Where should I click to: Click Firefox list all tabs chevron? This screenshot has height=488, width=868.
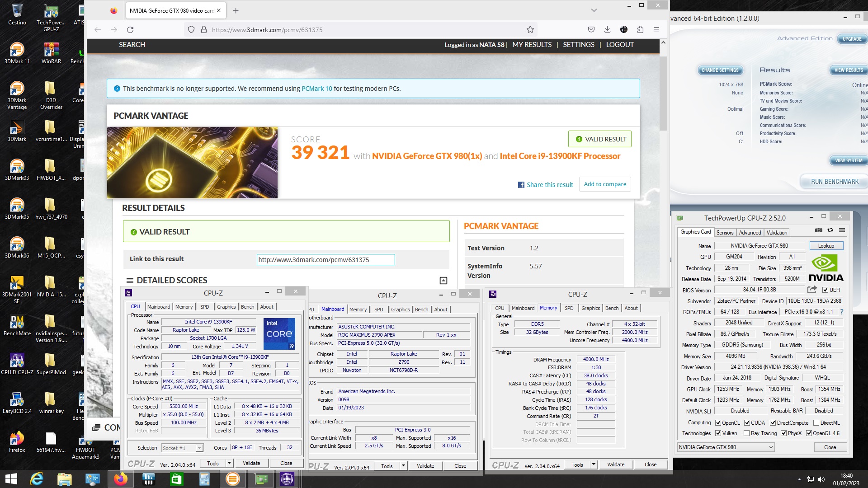click(594, 10)
